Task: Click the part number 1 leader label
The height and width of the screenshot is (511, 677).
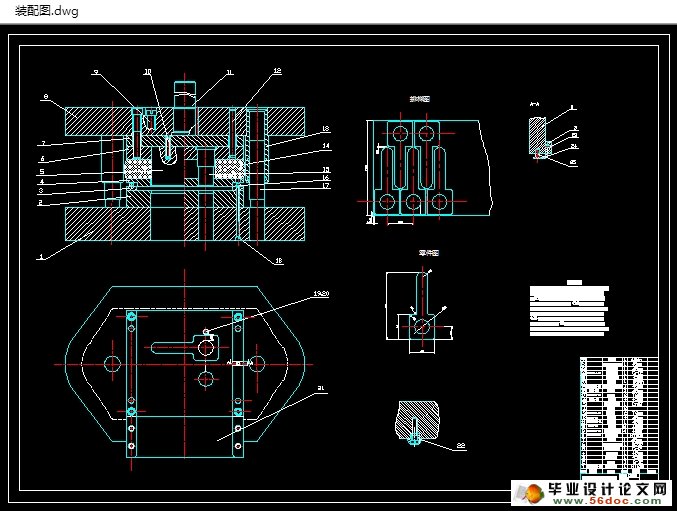Action: coord(41,257)
